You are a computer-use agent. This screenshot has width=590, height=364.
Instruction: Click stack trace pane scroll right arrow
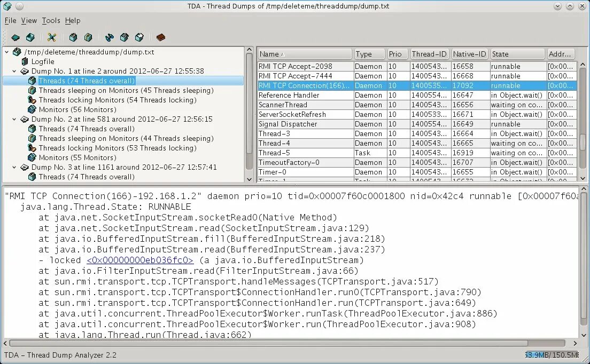pos(575,343)
